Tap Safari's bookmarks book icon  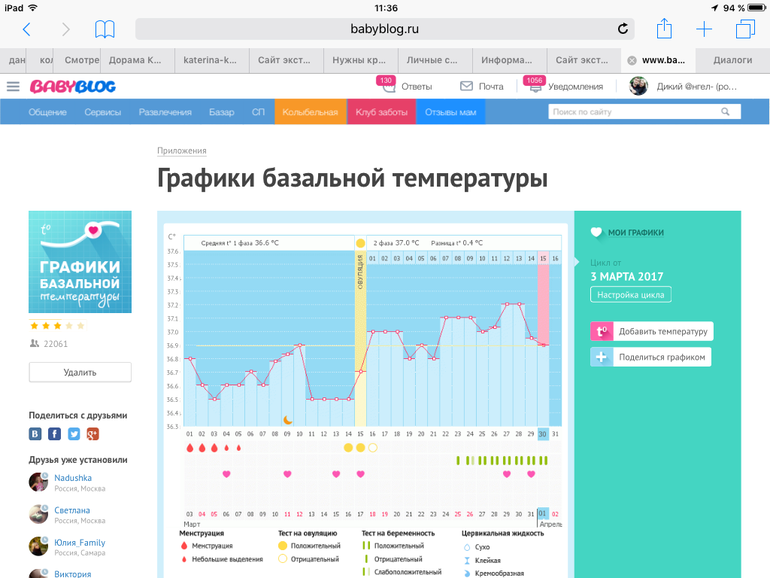click(x=105, y=29)
